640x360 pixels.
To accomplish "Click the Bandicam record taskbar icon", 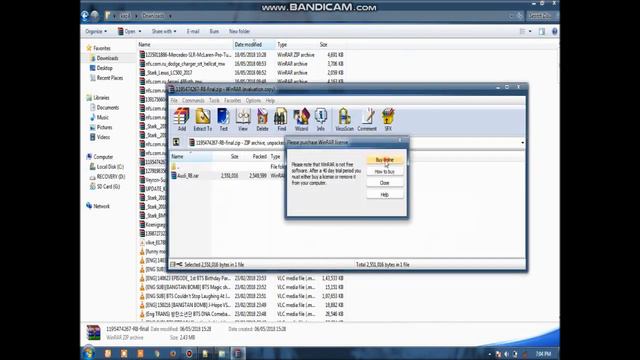I will pos(189,353).
